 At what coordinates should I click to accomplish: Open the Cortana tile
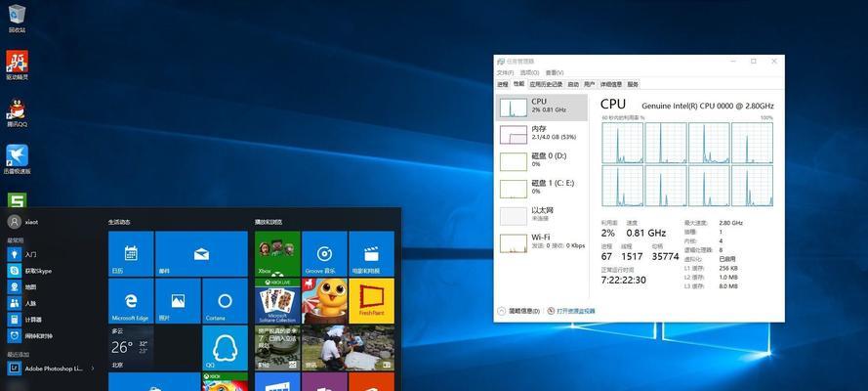click(x=225, y=301)
